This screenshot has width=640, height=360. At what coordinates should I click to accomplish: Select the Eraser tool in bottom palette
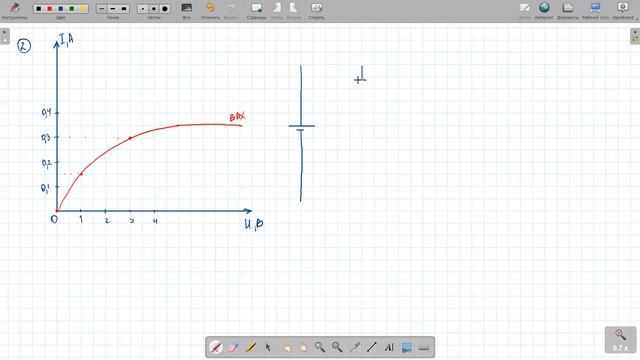click(x=233, y=347)
